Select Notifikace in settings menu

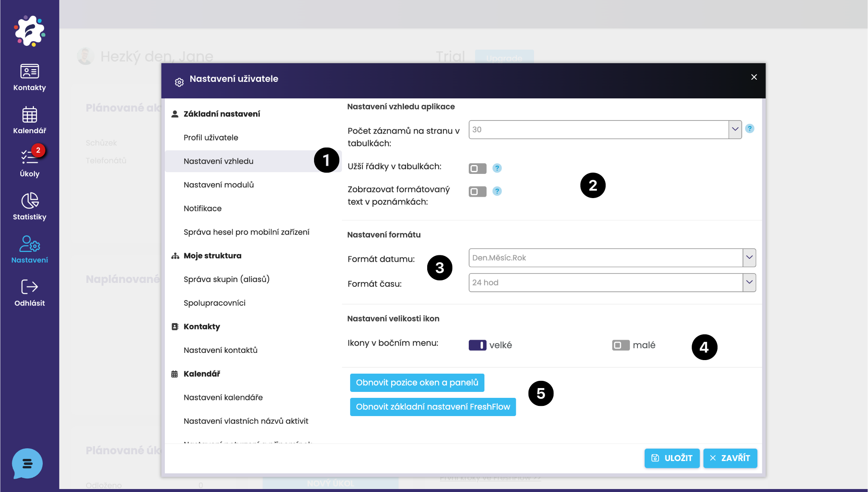click(x=203, y=208)
